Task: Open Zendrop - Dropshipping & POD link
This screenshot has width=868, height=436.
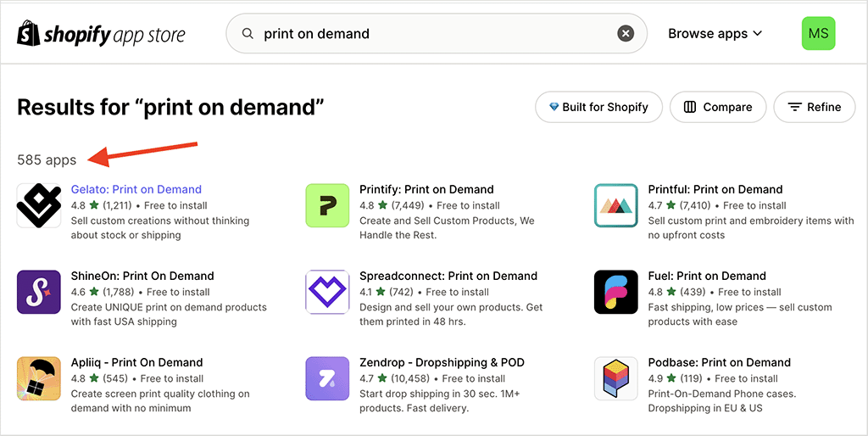Action: pos(442,362)
